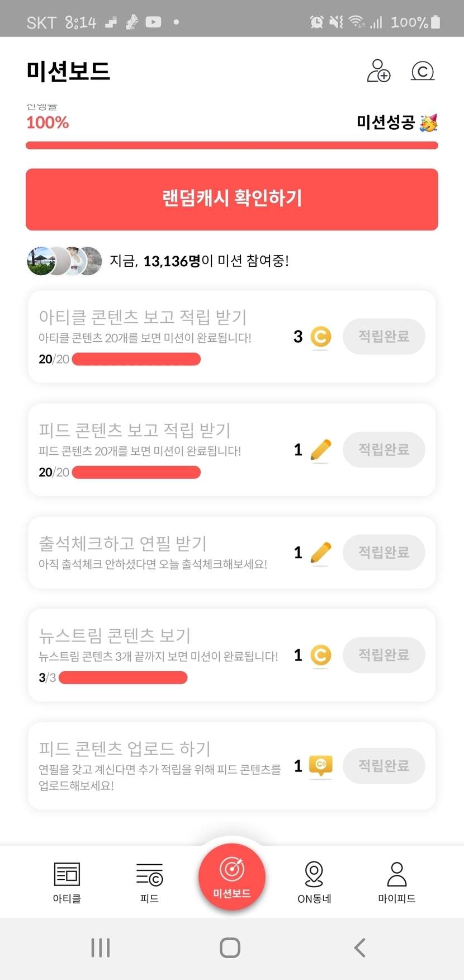Image resolution: width=464 pixels, height=980 pixels.
Task: Tap the pencil icon for attendance check mission
Action: [x=320, y=553]
